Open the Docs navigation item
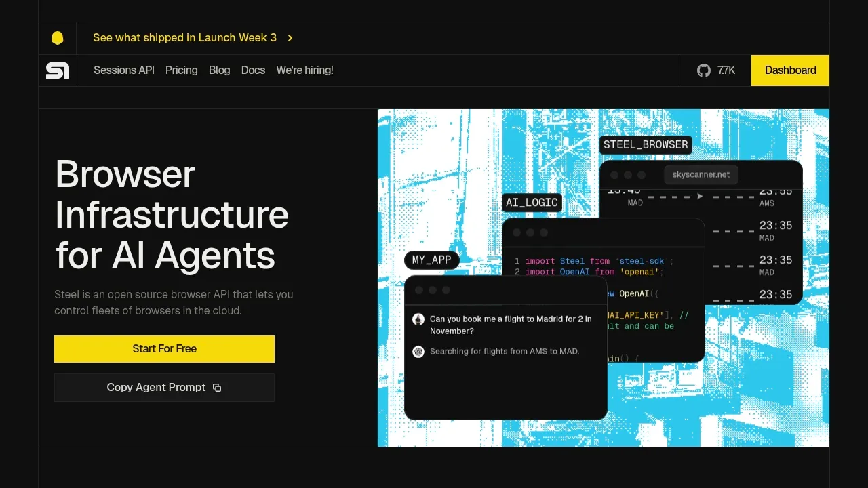 click(x=253, y=70)
